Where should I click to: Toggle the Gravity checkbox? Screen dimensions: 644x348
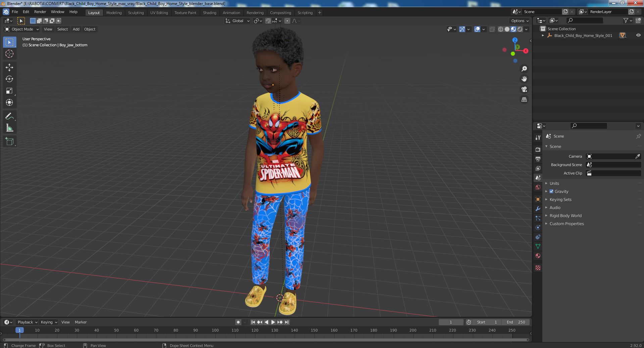(x=551, y=191)
